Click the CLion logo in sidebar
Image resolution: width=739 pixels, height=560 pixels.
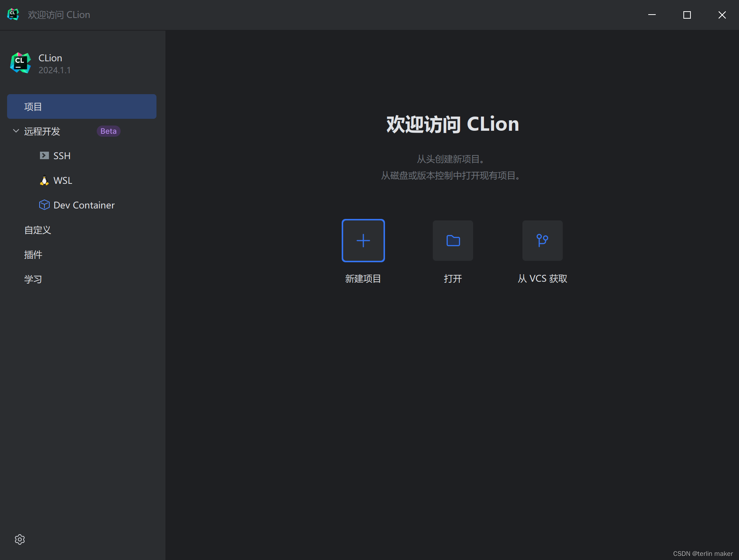tap(21, 63)
